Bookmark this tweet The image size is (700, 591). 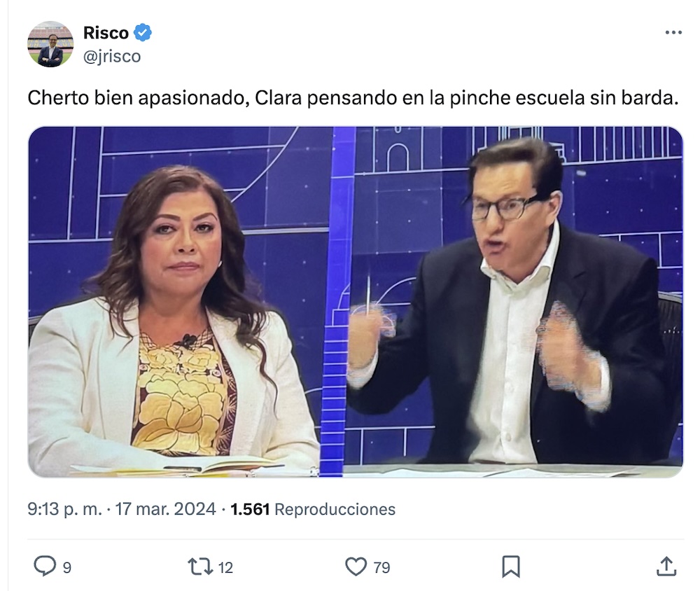511,566
